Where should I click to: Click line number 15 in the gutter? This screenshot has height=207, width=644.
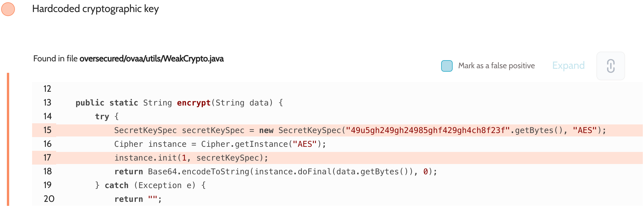[x=47, y=130]
